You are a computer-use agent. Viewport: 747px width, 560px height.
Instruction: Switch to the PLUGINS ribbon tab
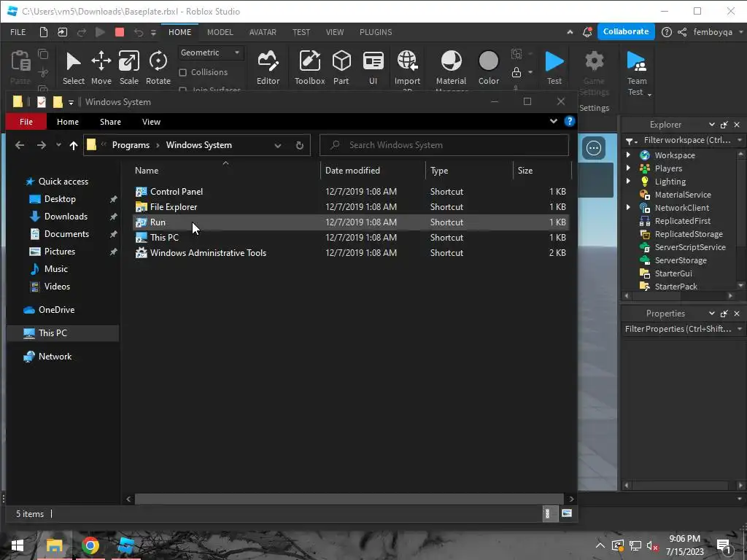[x=376, y=32]
